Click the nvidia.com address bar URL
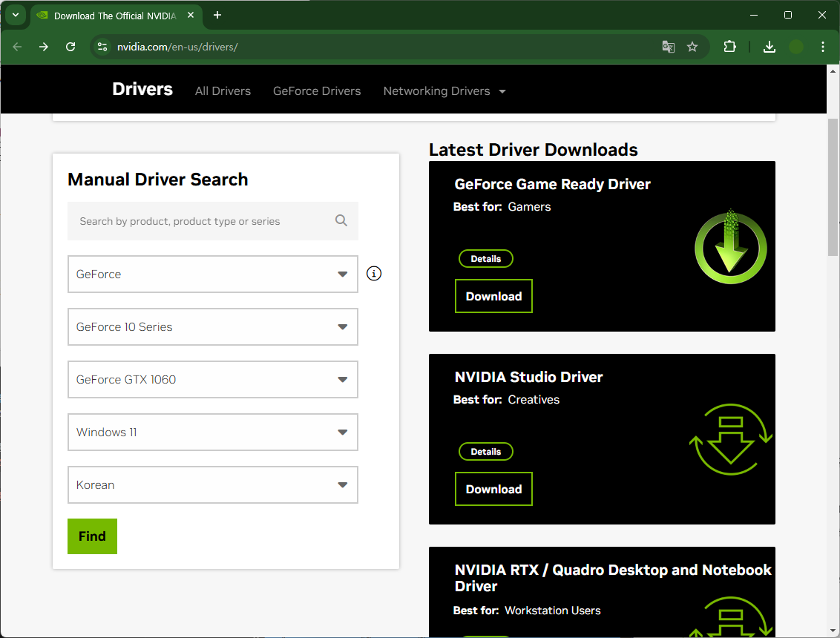840x638 pixels. [177, 47]
